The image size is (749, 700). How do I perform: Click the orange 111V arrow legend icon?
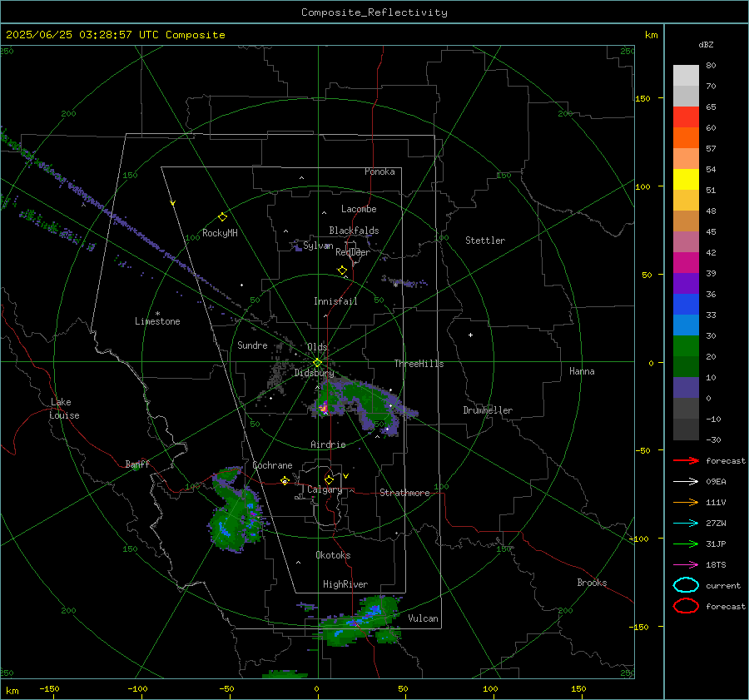click(686, 502)
